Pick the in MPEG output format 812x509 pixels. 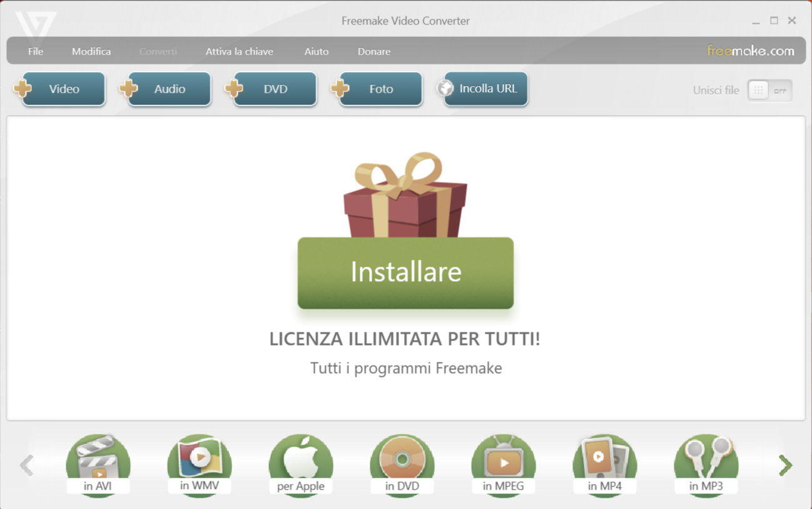pos(504,465)
